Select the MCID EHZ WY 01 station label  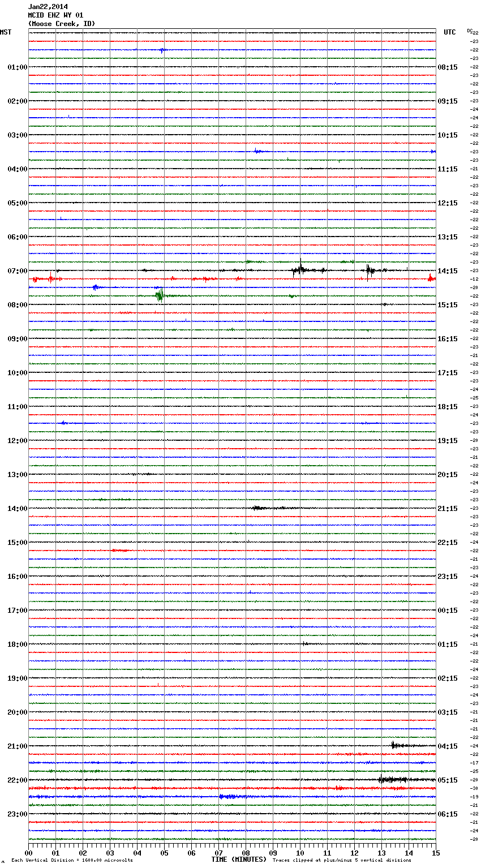coord(55,15)
